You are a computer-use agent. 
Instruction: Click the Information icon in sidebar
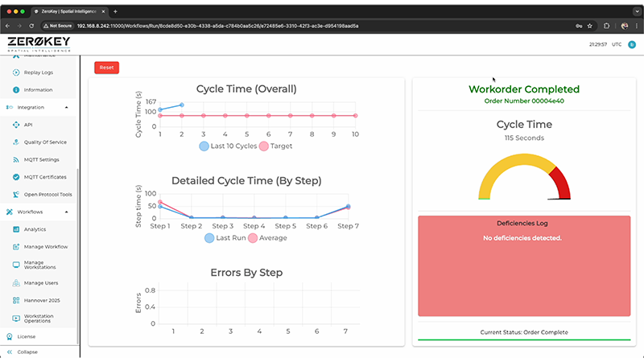(x=17, y=90)
